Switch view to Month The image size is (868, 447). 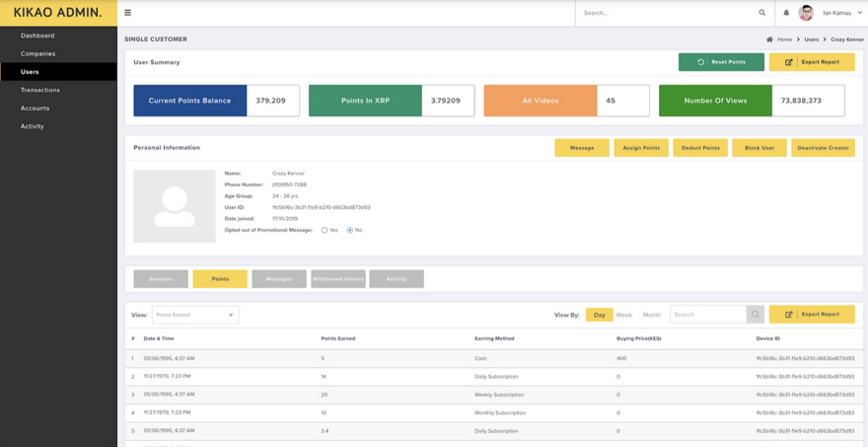(x=652, y=315)
